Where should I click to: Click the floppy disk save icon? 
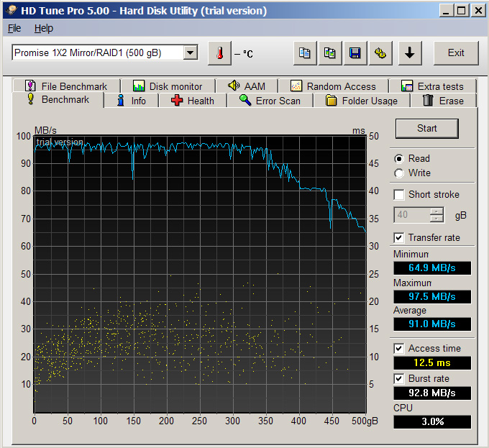(x=355, y=53)
